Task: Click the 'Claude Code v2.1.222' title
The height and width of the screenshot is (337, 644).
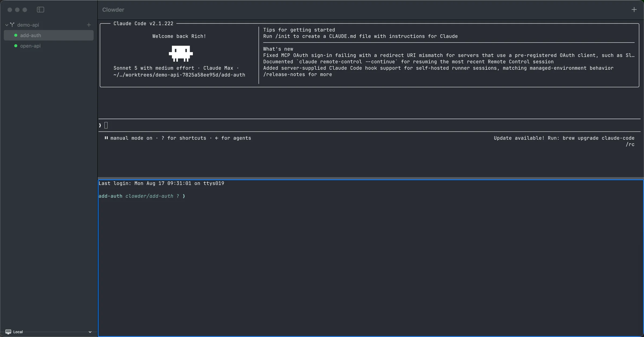Action: coord(143,24)
